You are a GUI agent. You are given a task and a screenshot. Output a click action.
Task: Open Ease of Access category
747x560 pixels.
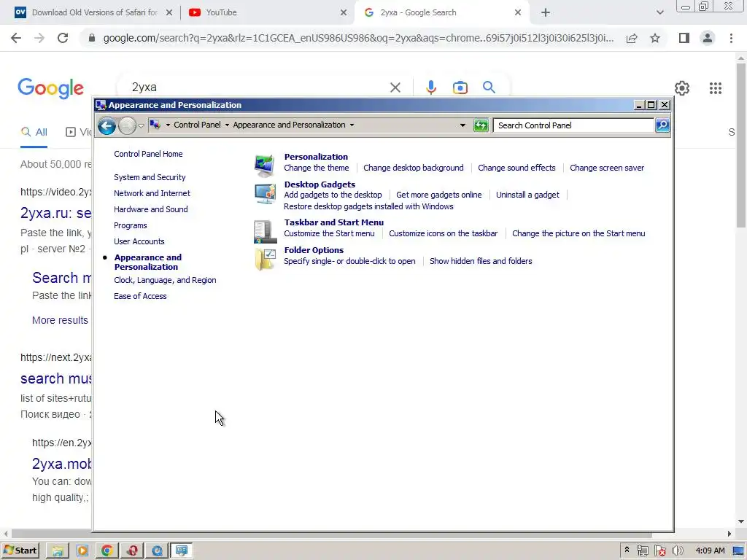tap(140, 296)
